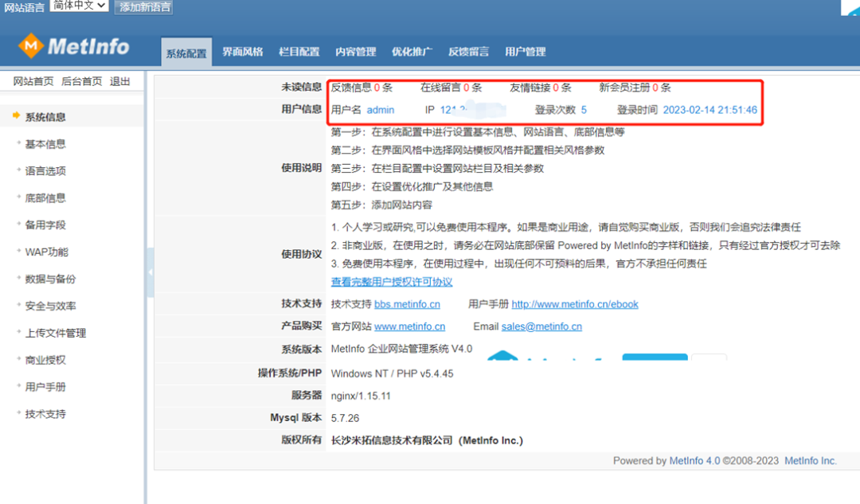Switch to the 用户管理 tab
860x504 pixels.
point(525,52)
